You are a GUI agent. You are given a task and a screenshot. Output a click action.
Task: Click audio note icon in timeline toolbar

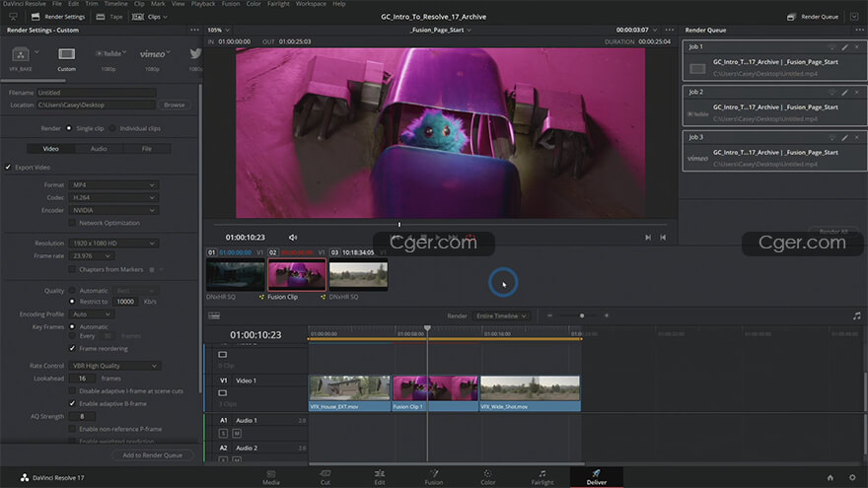point(856,315)
